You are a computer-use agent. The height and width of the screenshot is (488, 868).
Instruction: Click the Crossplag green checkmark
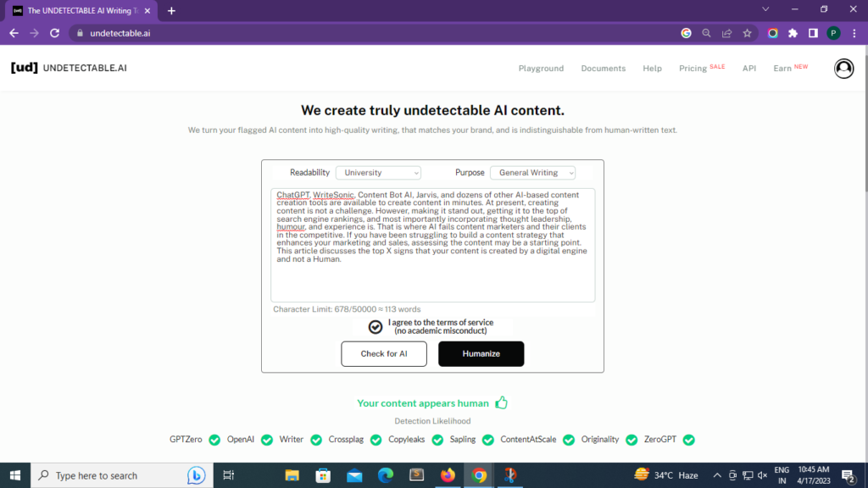click(x=376, y=440)
